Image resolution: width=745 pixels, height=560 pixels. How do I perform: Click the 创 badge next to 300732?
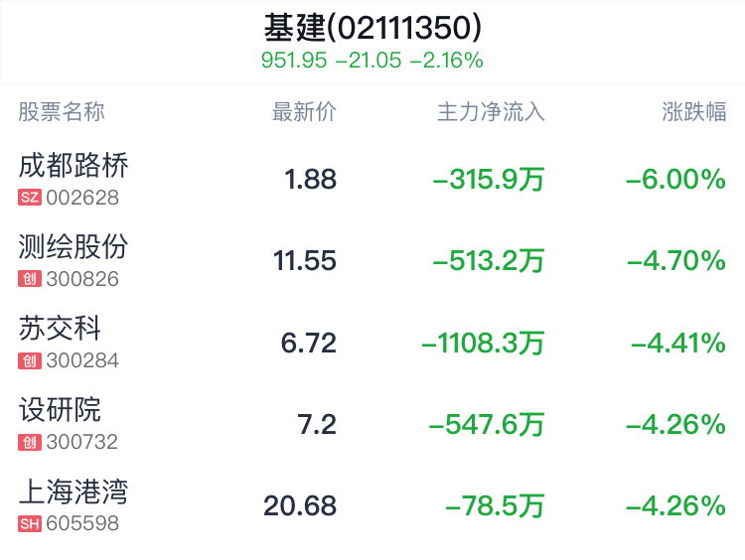[30, 442]
